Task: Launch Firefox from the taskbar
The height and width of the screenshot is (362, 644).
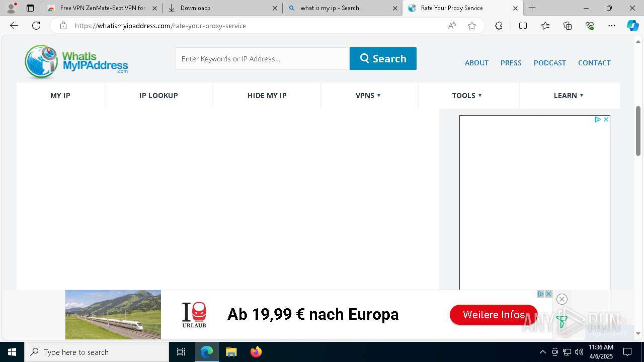Action: [256, 352]
